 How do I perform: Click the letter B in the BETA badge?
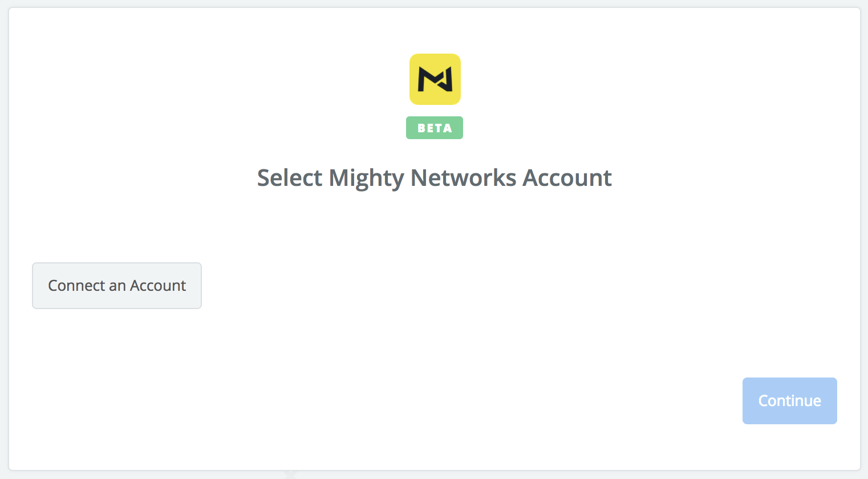pyautogui.click(x=421, y=128)
